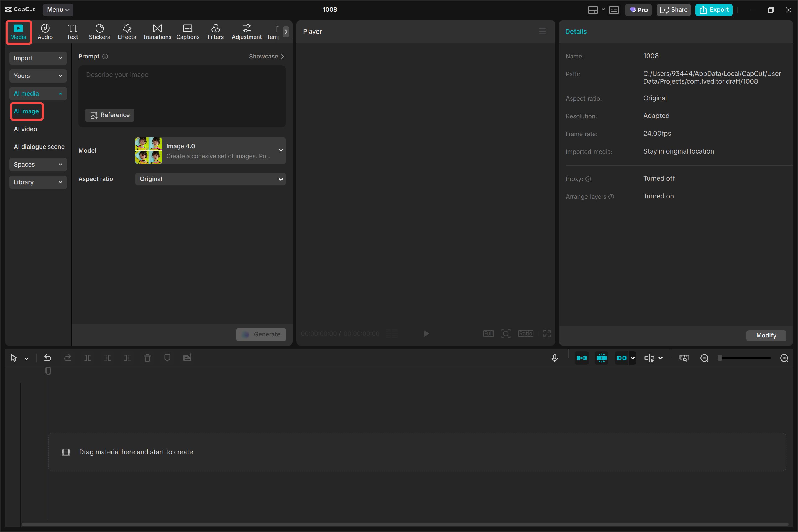
Task: Switch to the Details tab
Action: [x=576, y=31]
